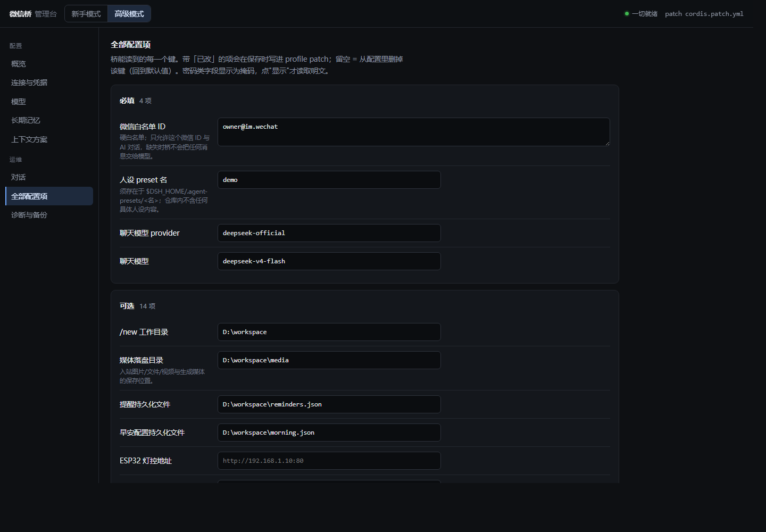This screenshot has height=532, width=766.
Task: Click the 人设 preset 名 input field
Action: [x=329, y=180]
